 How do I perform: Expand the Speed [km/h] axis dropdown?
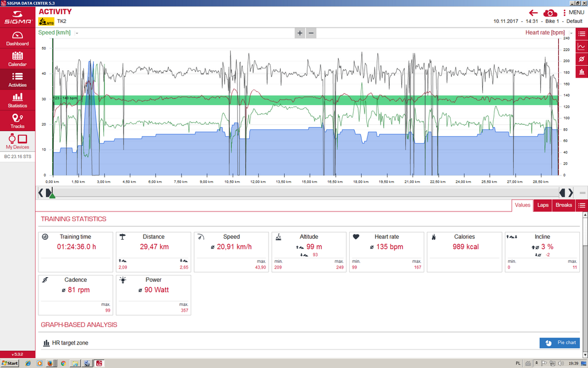76,33
